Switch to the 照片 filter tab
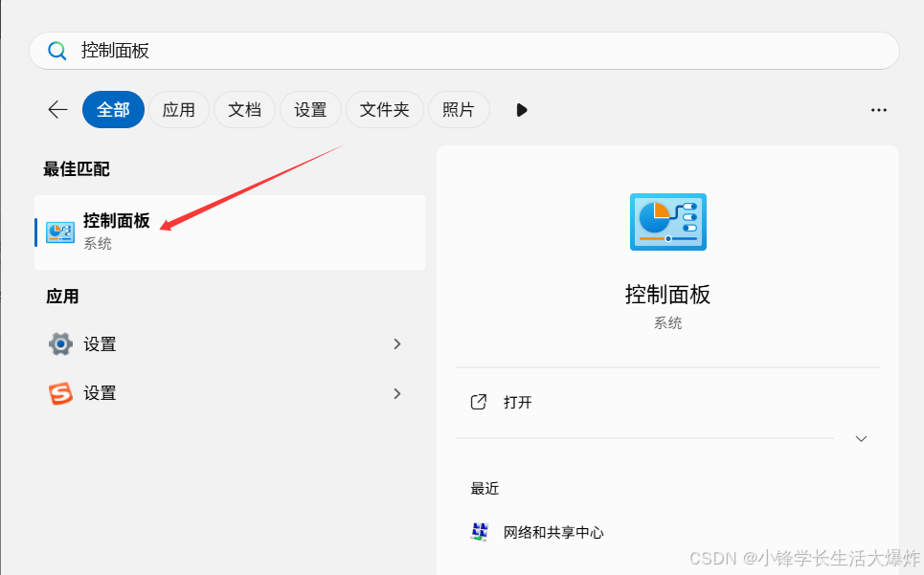This screenshot has height=575, width=924. tap(459, 109)
